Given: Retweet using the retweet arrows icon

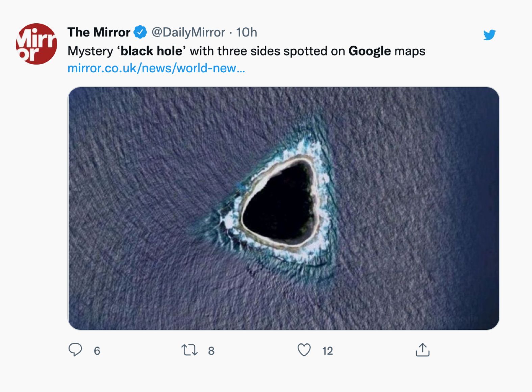Looking at the screenshot, I should pos(189,350).
